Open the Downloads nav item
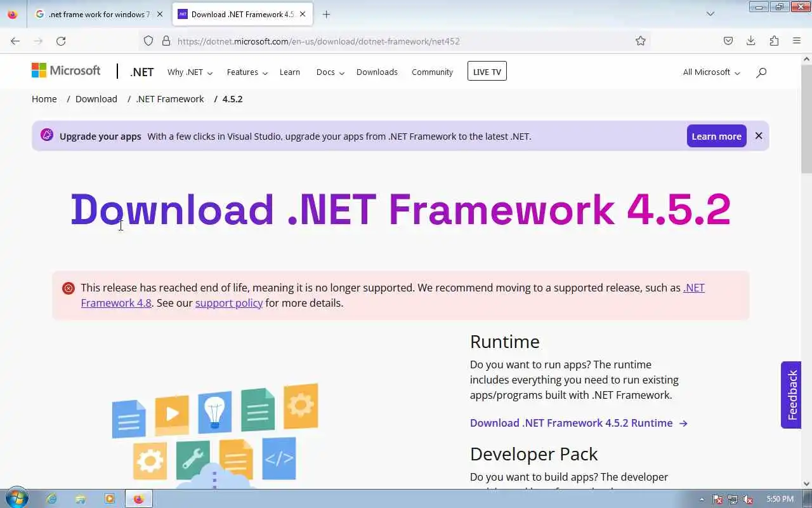 (377, 72)
